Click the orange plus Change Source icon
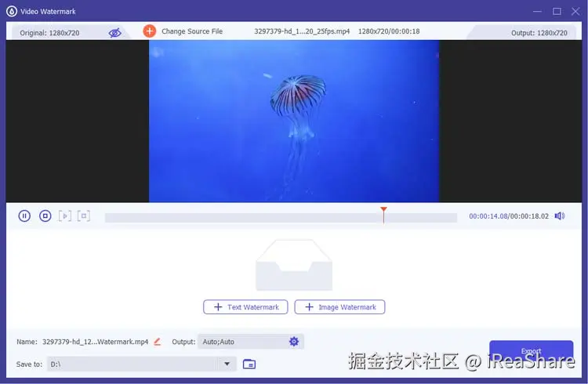 click(x=149, y=31)
